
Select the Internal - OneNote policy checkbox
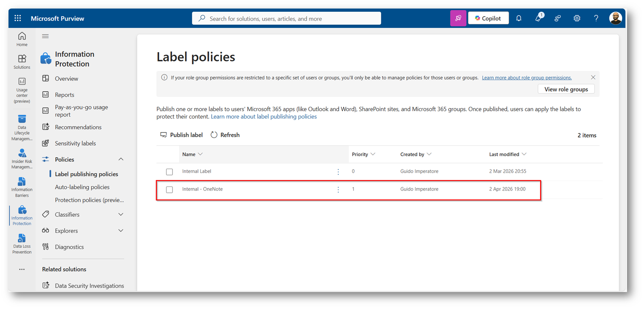pyautogui.click(x=169, y=190)
